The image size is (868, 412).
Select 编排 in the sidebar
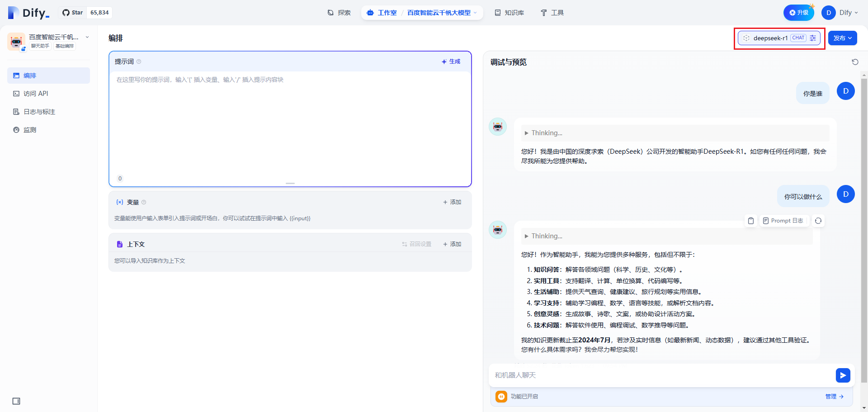pos(48,76)
